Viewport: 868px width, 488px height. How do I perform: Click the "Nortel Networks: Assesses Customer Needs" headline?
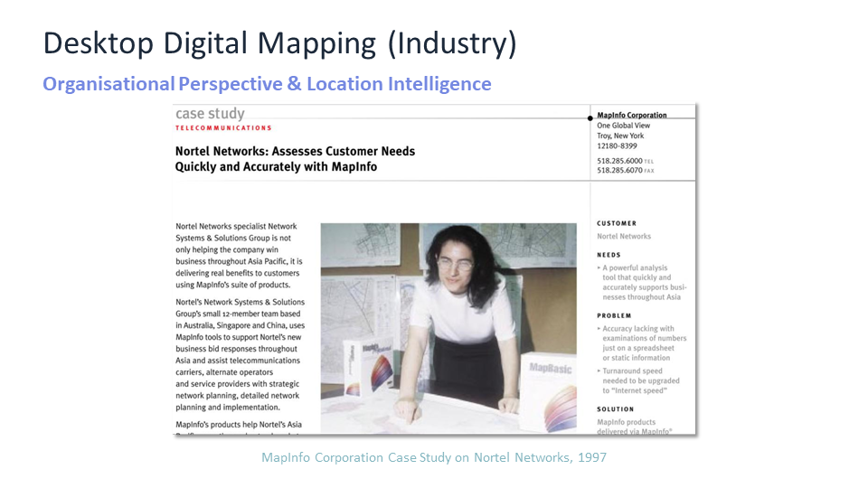point(295,151)
